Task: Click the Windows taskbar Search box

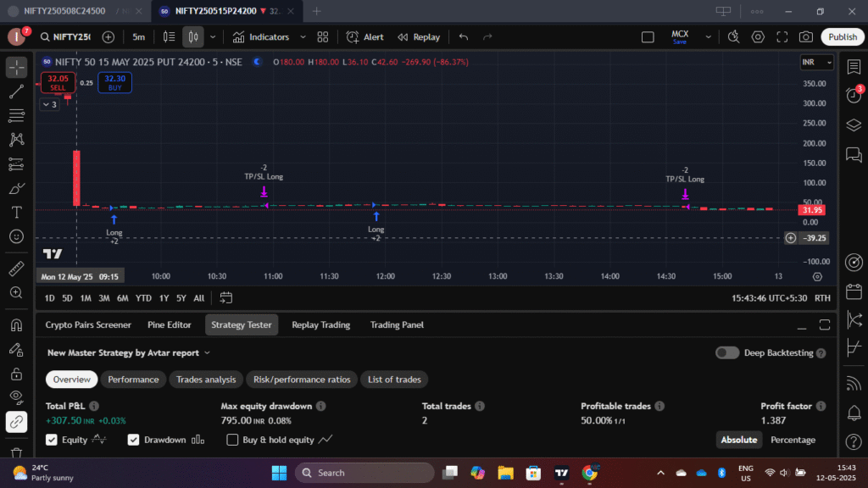Action: coord(364,473)
